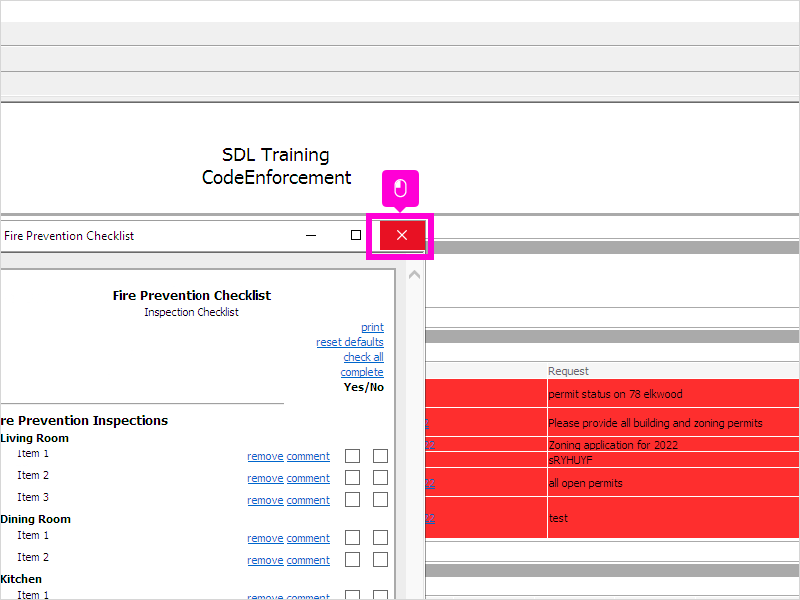Image resolution: width=800 pixels, height=600 pixels.
Task: Click the 'Kitchen' section heading
Action: pyautogui.click(x=21, y=579)
